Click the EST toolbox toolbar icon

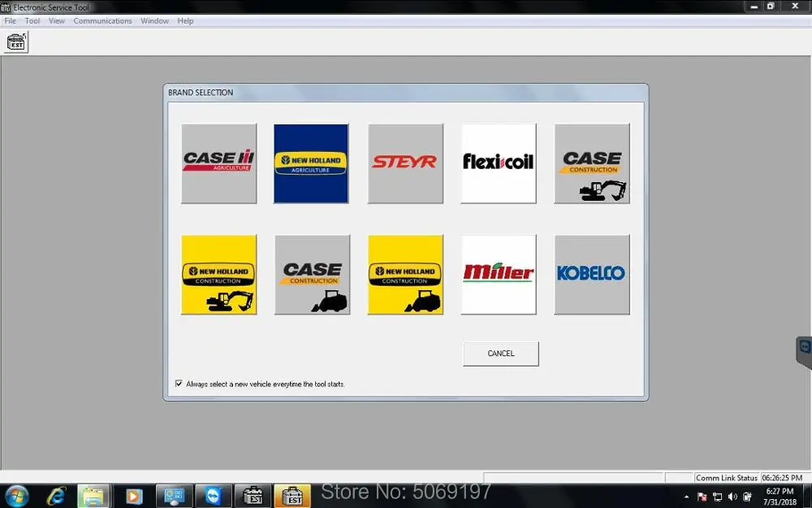pos(16,41)
